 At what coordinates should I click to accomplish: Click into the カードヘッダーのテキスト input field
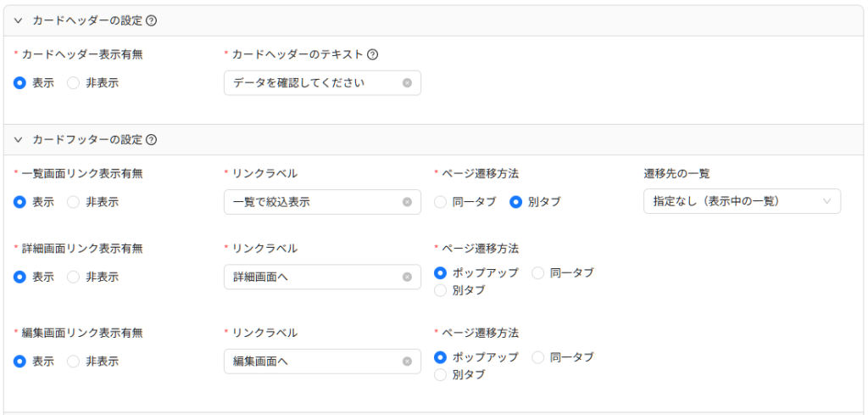point(322,82)
